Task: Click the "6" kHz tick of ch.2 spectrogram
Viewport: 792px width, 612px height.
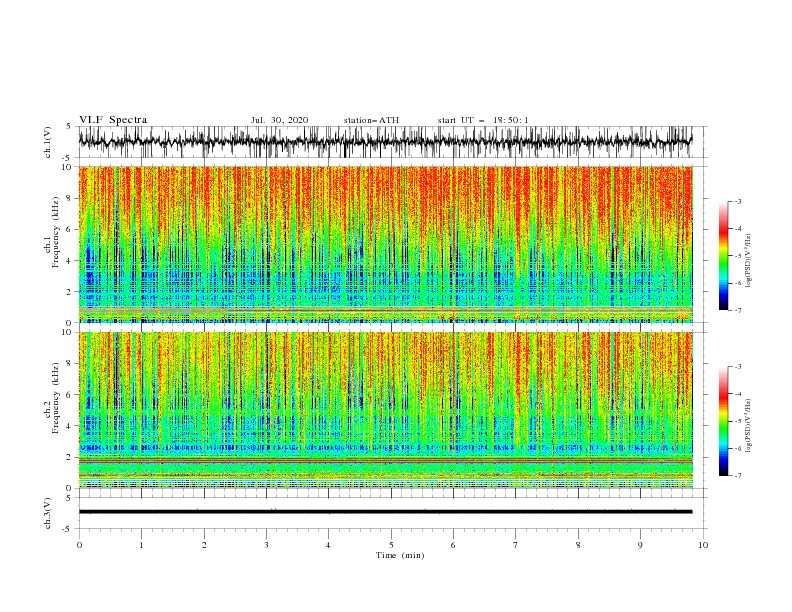Action: 70,394
